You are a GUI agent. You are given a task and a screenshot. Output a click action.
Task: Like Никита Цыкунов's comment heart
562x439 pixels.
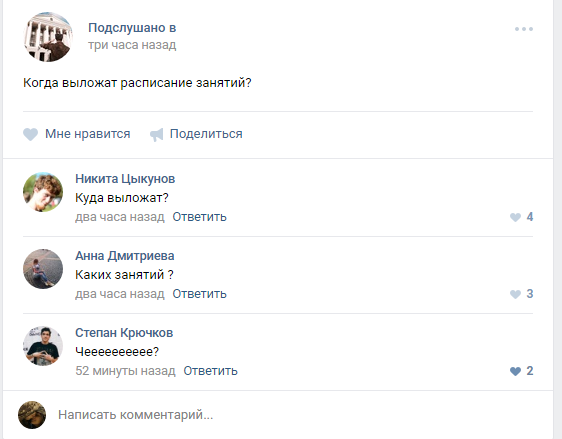click(515, 217)
